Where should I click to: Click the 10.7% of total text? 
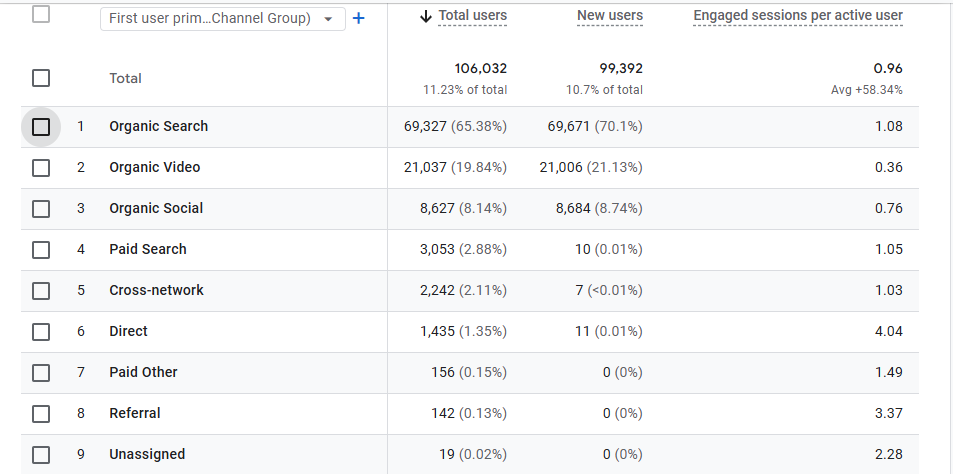tap(604, 90)
